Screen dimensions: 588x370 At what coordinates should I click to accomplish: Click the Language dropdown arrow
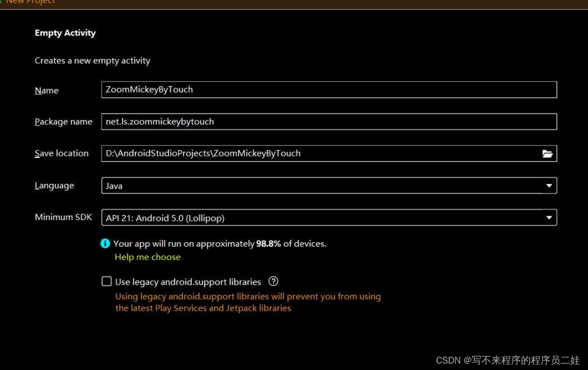point(549,185)
